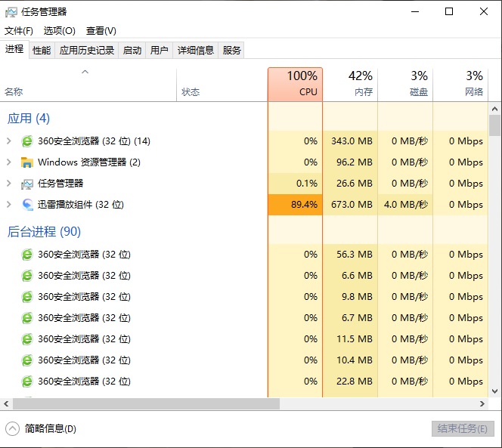This screenshot has height=448, width=502.
Task: Click the 360安全浏览器 app icon under 应用
Action: (x=27, y=141)
